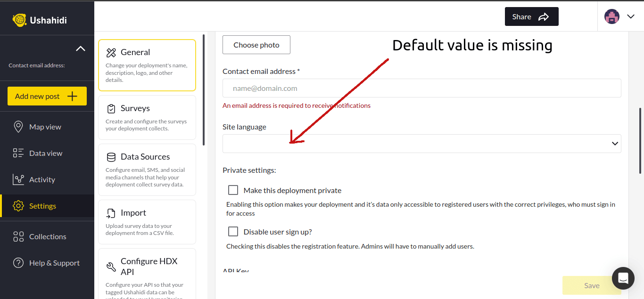Click the Ushahidi logo icon
This screenshot has height=299, width=644.
(19, 20)
